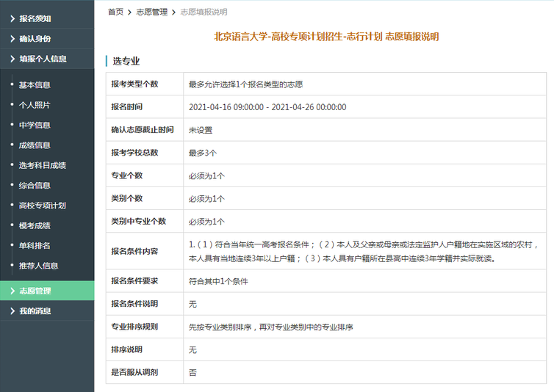
Task: Click the 报名条件说明 row label
Action: (x=134, y=305)
